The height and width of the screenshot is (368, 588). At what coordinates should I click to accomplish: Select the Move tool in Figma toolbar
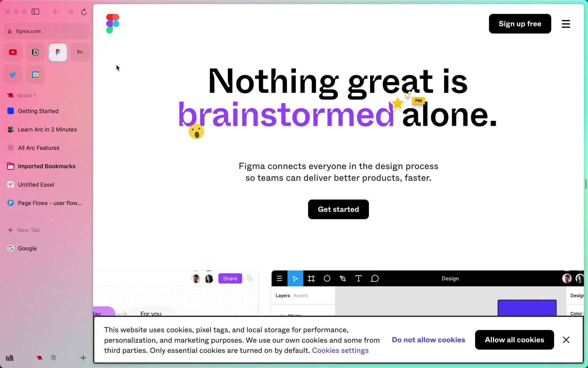click(295, 278)
